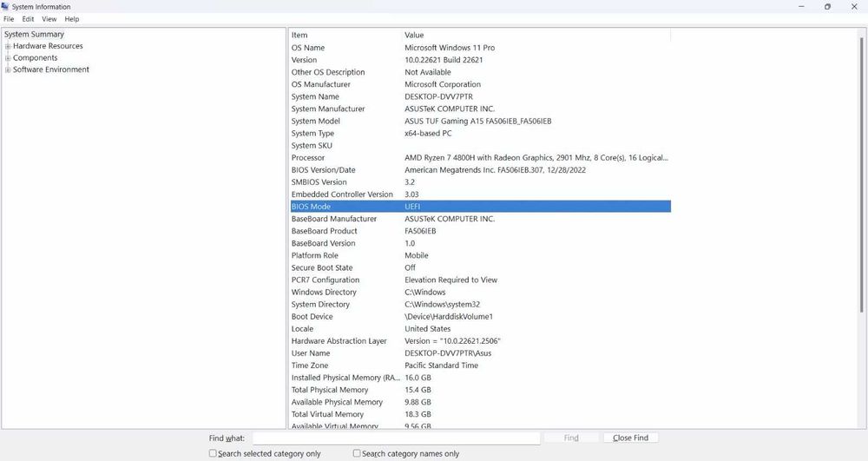Viewport: 868px width, 461px height.
Task: Click the Value column header
Action: click(536, 35)
